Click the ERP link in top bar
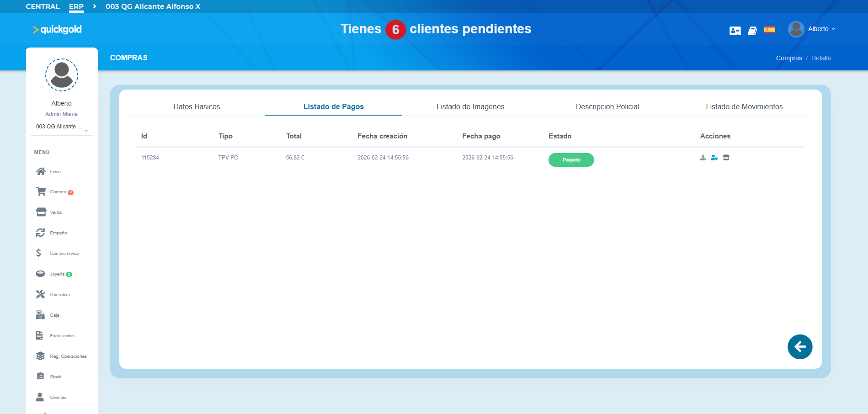 click(76, 6)
